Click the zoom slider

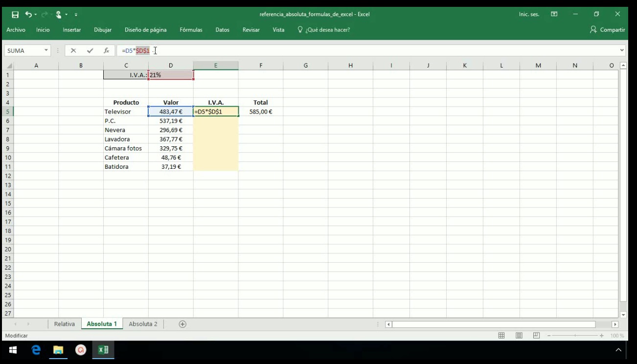[575, 336]
